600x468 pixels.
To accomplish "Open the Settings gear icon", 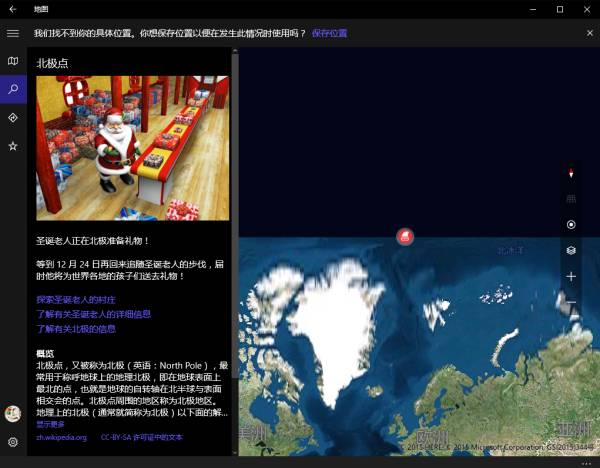I will [13, 442].
